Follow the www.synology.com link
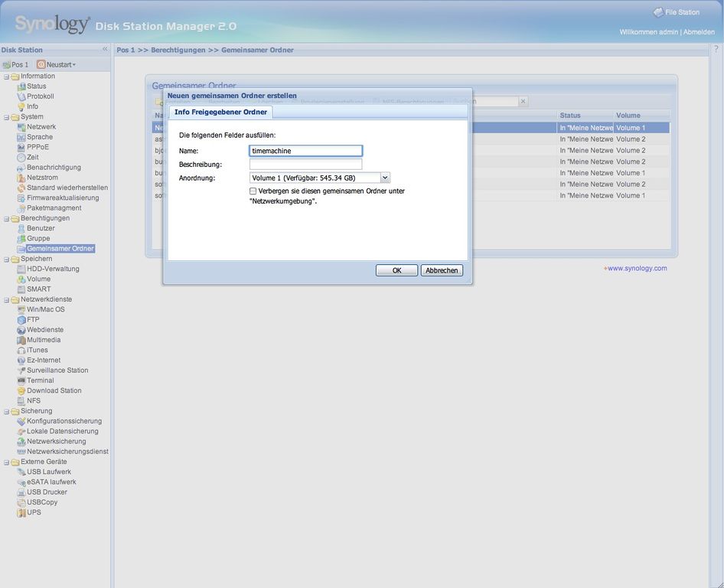724x588 pixels. (x=637, y=269)
